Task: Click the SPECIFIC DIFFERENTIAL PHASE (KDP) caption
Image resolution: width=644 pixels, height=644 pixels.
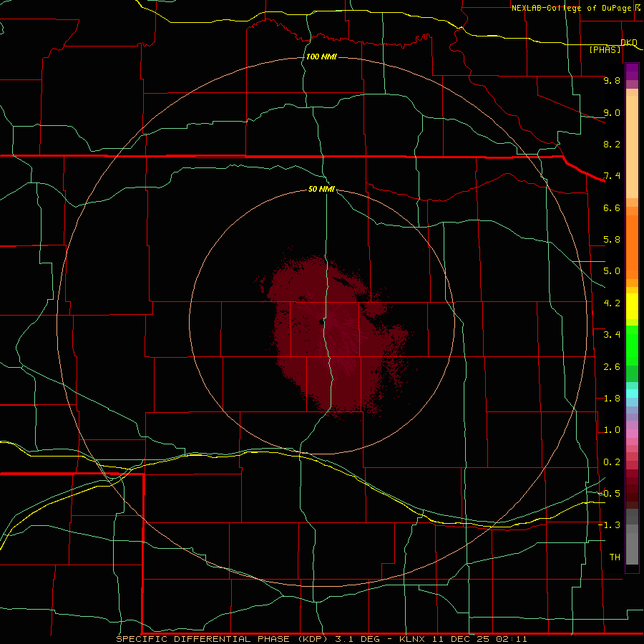Action: tap(223, 639)
